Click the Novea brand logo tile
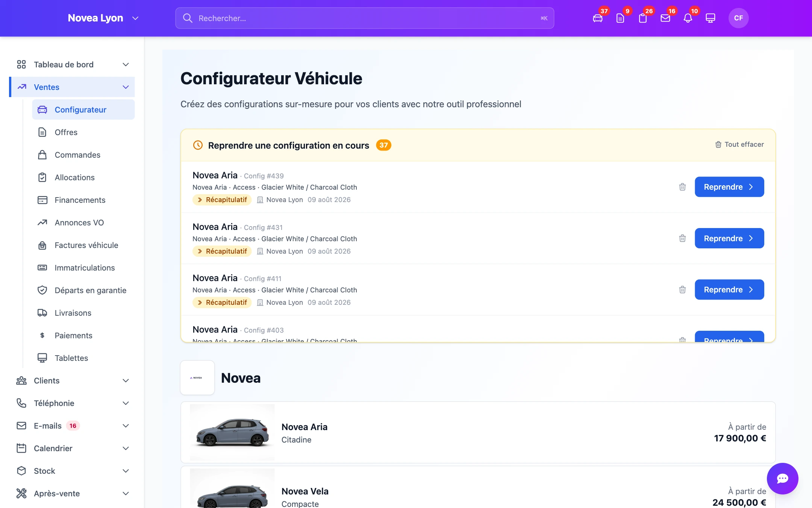The width and height of the screenshot is (812, 508). point(197,378)
